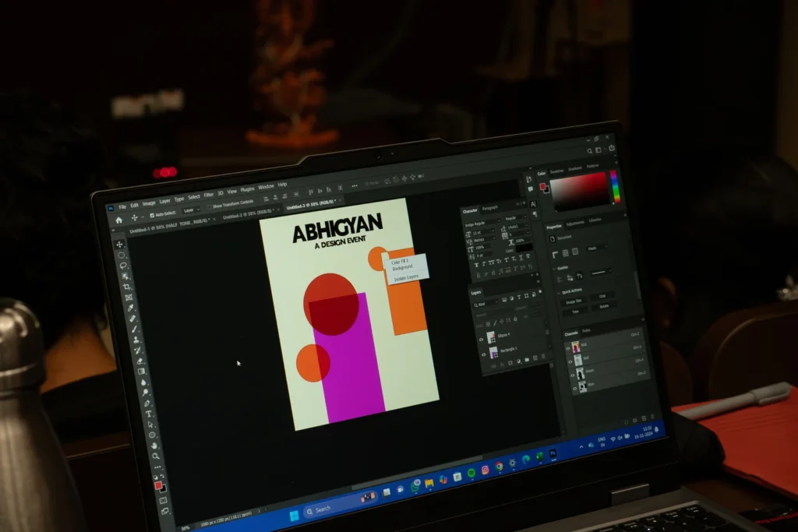
Task: Switch to the Paragraph tab
Action: click(x=490, y=209)
